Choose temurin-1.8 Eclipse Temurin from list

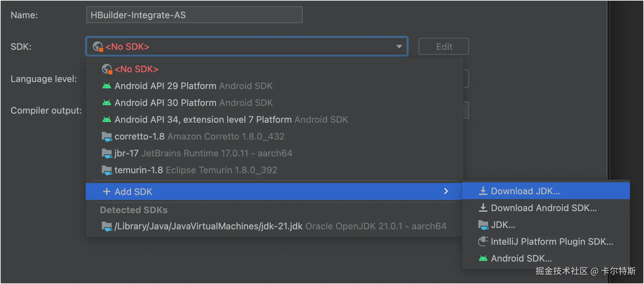point(196,170)
